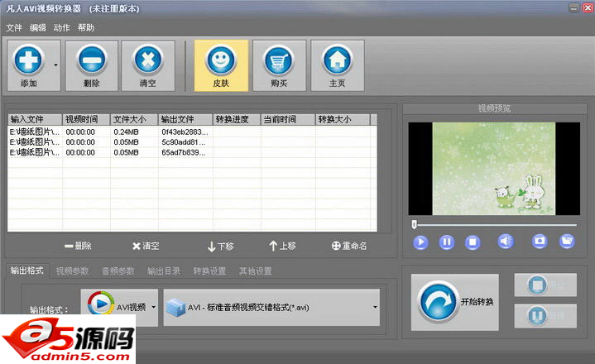Open the 文件 (File) menu
595x364 pixels.
click(x=14, y=27)
